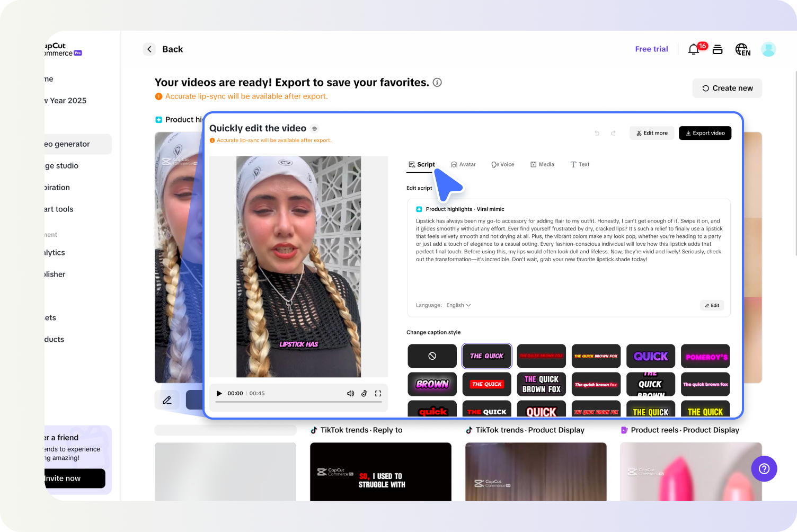This screenshot has width=797, height=532.
Task: Toggle the eye icon beside Quickly edit the video
Action: coord(314,128)
